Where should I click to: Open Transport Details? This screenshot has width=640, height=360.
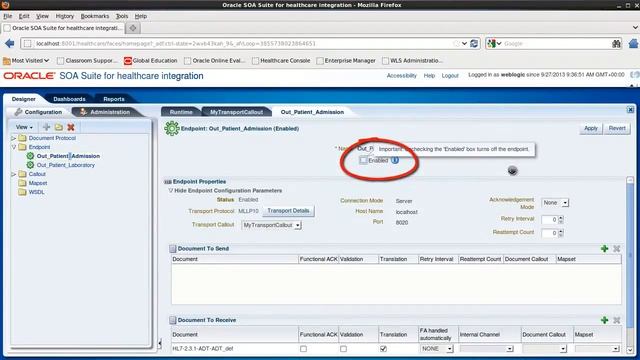click(x=288, y=211)
